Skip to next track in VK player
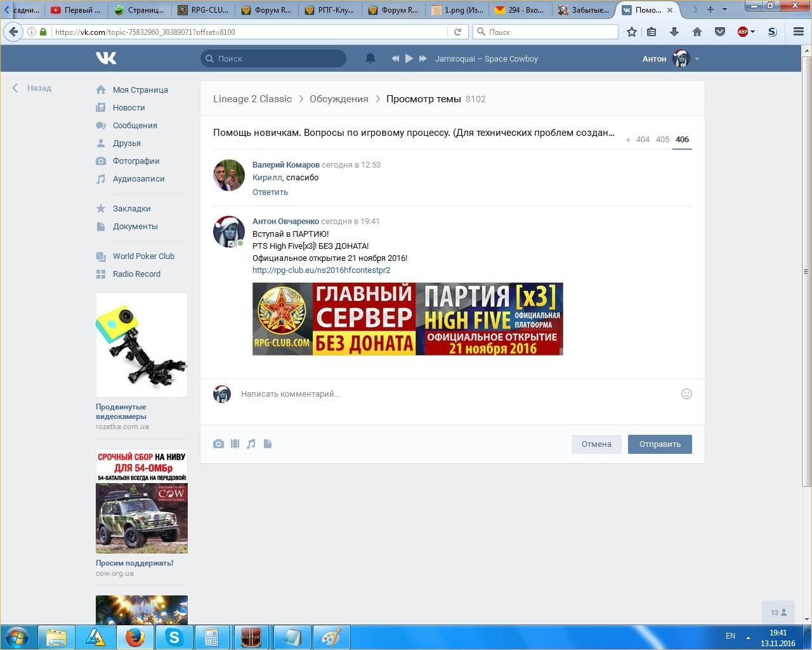The height and width of the screenshot is (650, 812). (x=423, y=58)
